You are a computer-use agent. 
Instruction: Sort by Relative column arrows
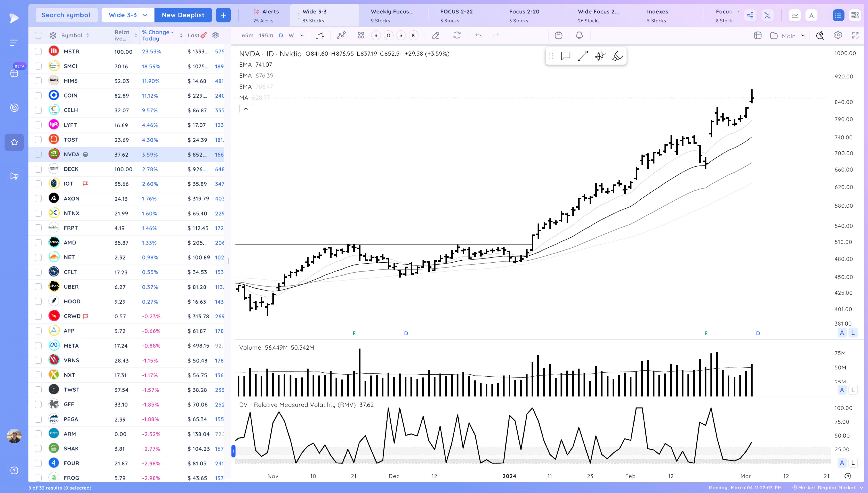[x=136, y=35]
